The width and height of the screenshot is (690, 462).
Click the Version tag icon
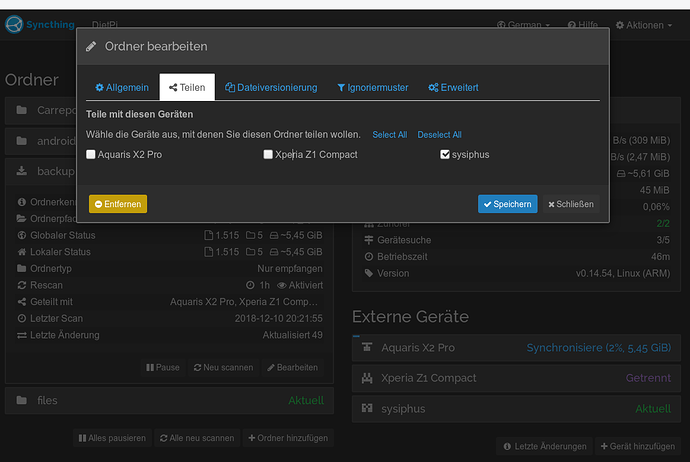pyautogui.click(x=369, y=273)
